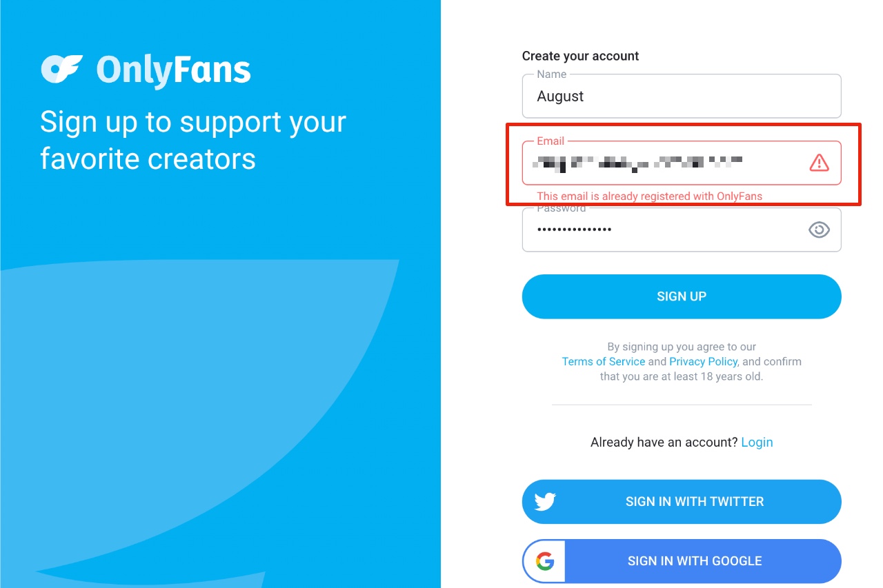
Task: Click the Google G logo icon
Action: click(x=545, y=561)
